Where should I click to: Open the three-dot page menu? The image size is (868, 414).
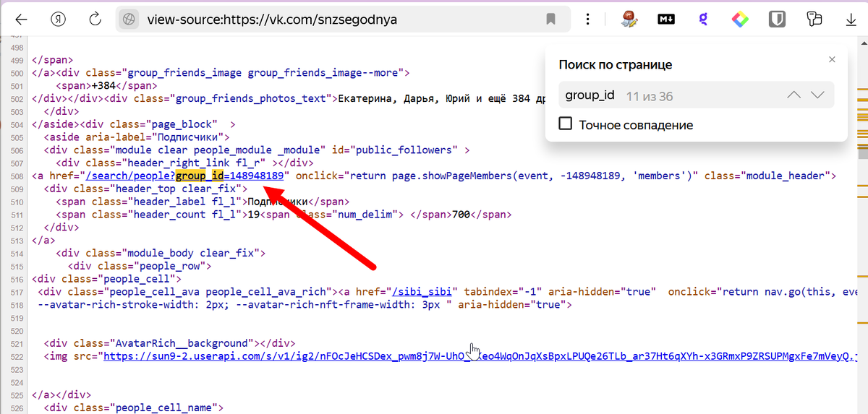590,20
